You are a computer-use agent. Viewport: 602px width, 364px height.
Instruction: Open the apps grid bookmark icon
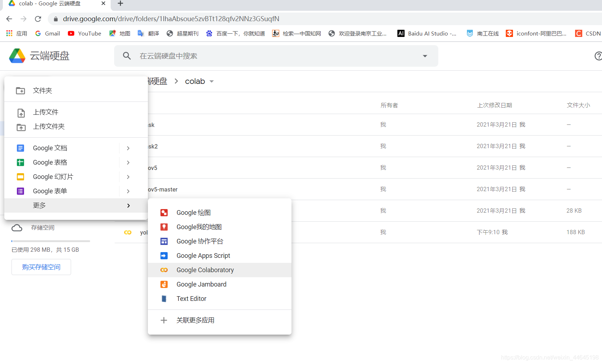coord(9,33)
